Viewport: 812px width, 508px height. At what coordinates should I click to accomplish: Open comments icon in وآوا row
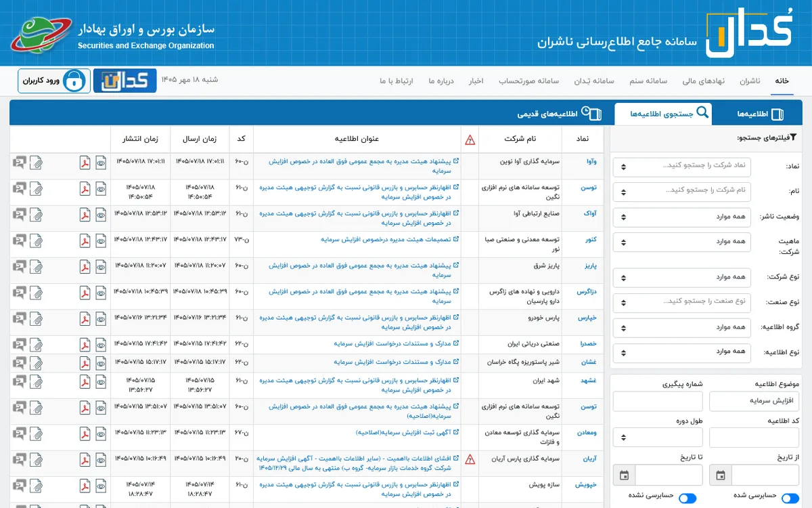click(19, 163)
